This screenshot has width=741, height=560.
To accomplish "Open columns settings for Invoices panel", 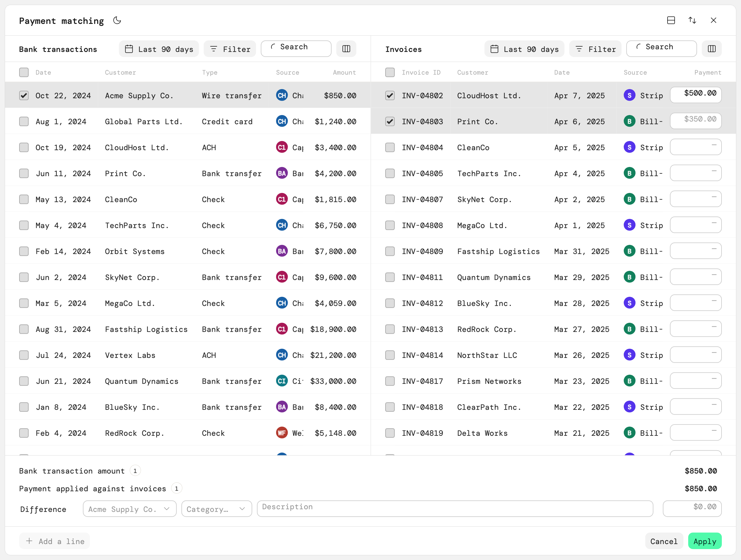I will pos(712,49).
